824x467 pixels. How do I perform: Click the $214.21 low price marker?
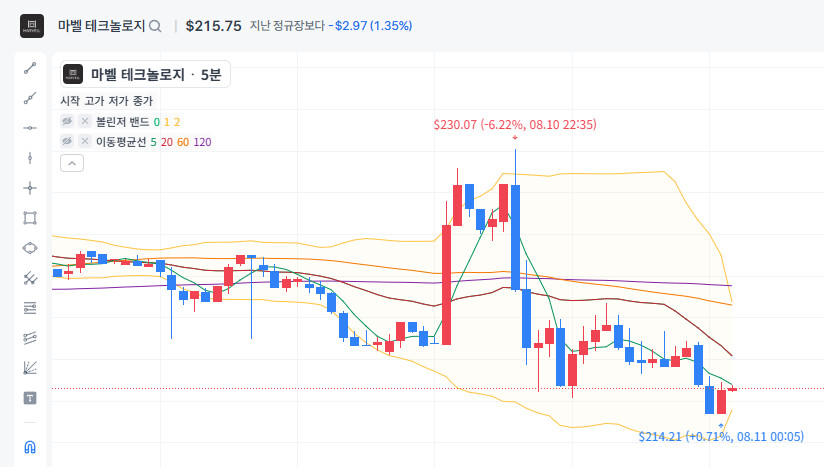(721, 437)
